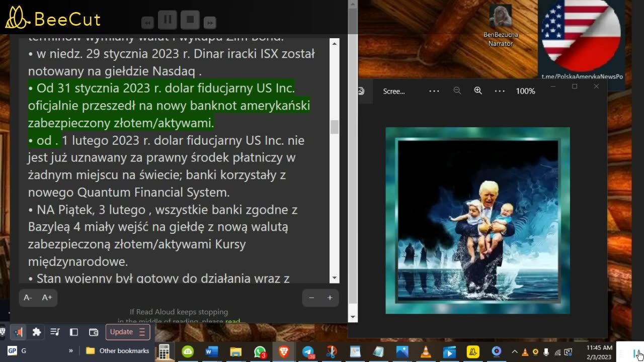Switch to Brave browser in taskbar
The height and width of the screenshot is (362, 644).
pos(284,352)
